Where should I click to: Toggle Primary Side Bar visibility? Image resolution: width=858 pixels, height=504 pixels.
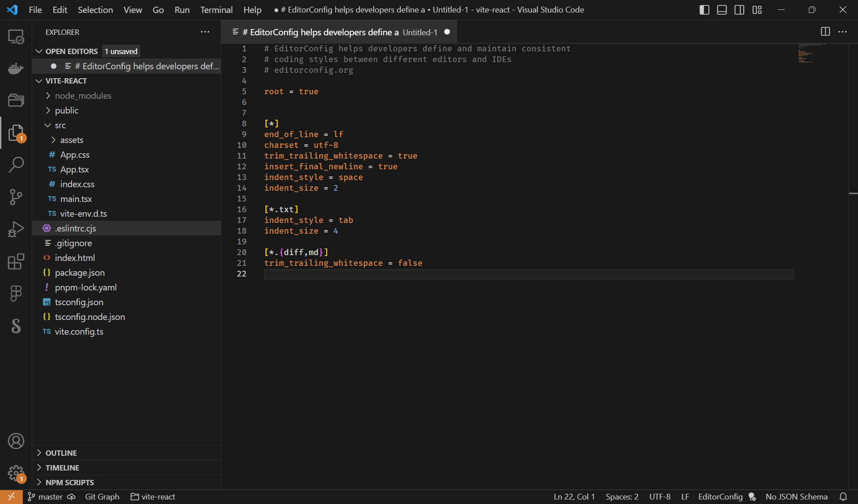(x=704, y=10)
